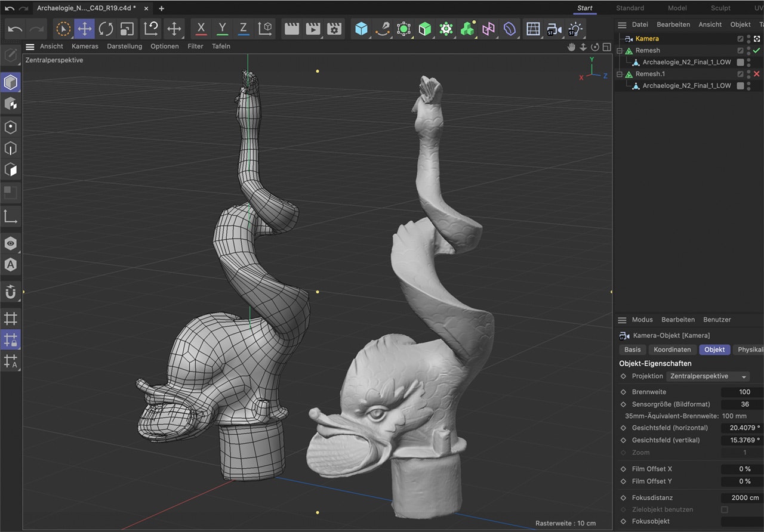Select the X axis lock icon
The width and height of the screenshot is (764, 532).
point(201,28)
